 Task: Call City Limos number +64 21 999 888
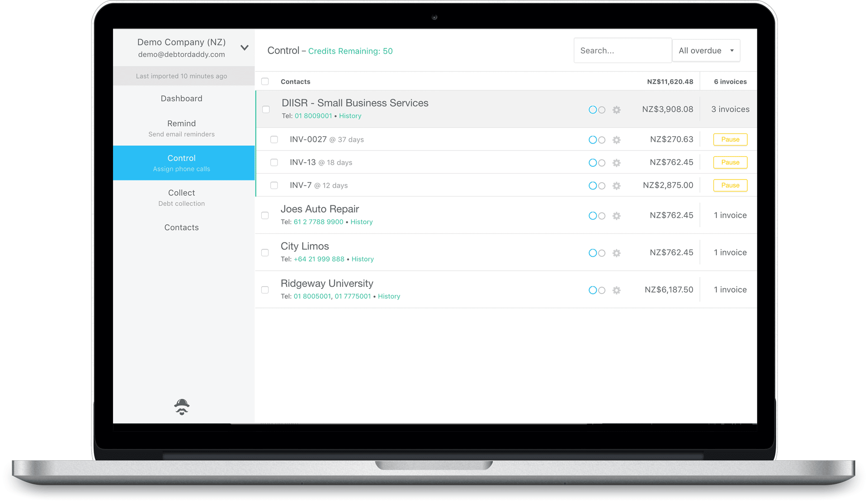(319, 259)
